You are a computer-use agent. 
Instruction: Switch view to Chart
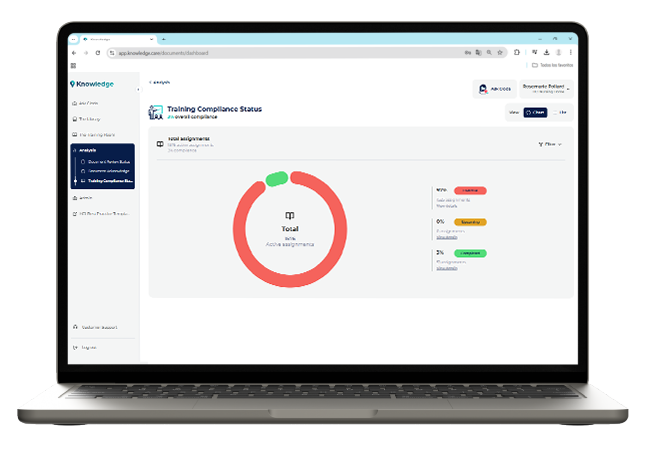[536, 113]
